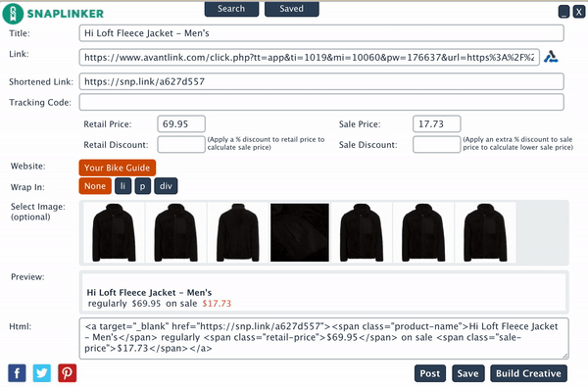Share the link on Twitter
The height and width of the screenshot is (387, 588).
(x=42, y=373)
